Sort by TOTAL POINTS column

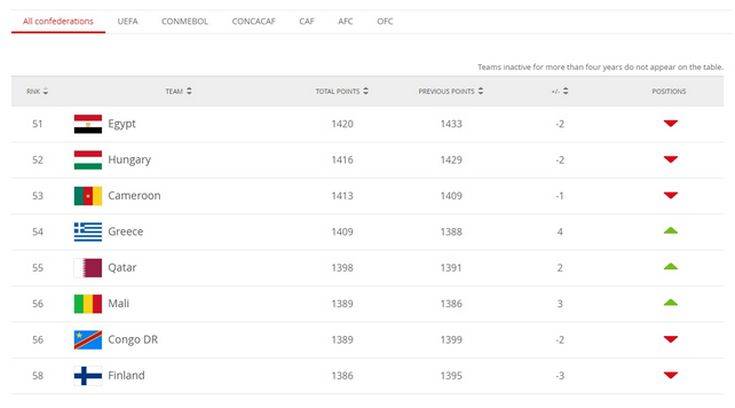pos(366,92)
